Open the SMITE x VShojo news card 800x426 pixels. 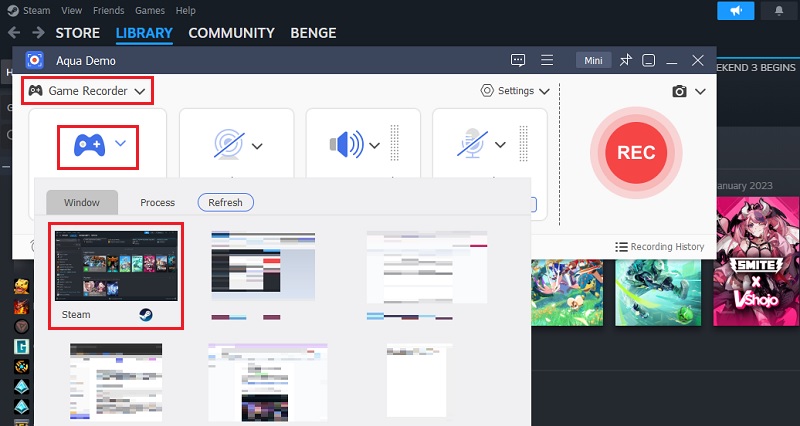coord(755,262)
